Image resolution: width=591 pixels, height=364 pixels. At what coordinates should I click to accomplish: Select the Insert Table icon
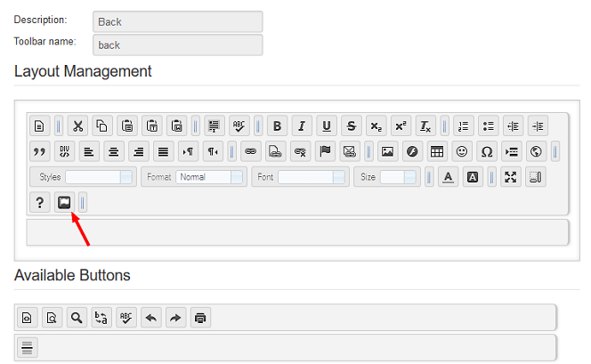[436, 151]
